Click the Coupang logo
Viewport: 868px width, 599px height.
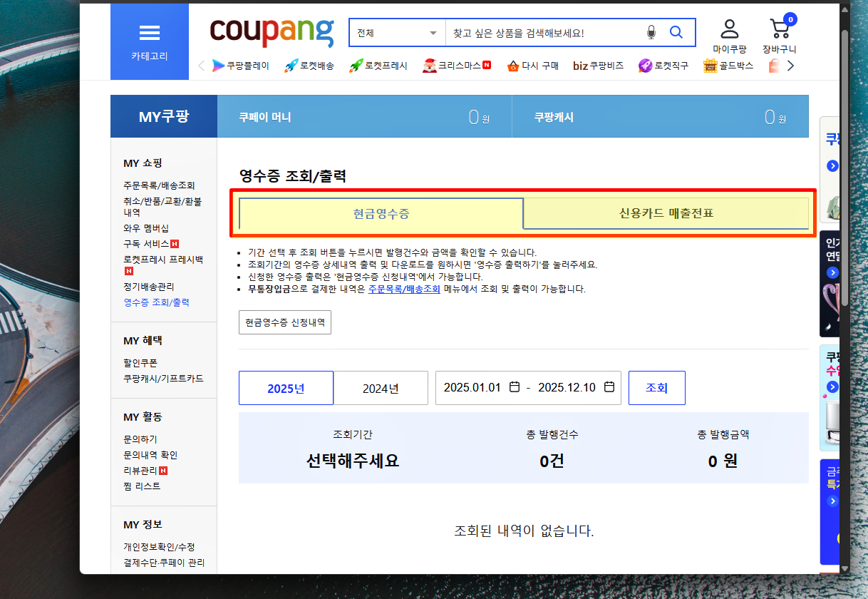point(272,31)
